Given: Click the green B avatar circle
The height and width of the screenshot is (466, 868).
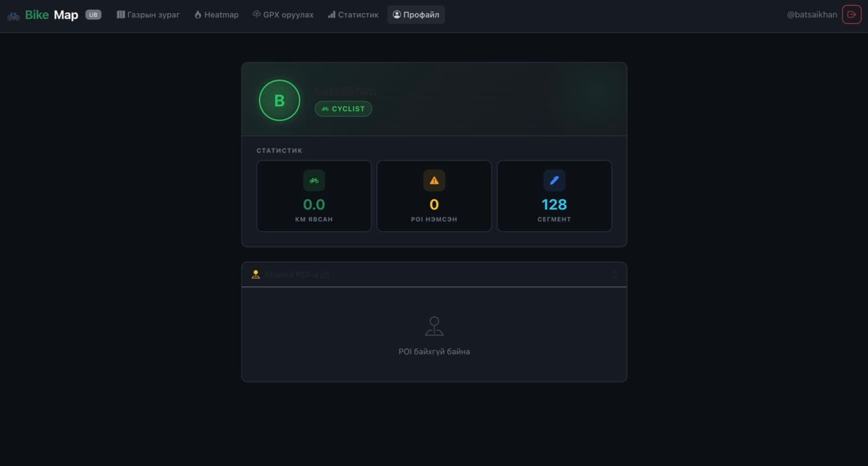Looking at the screenshot, I should 279,101.
